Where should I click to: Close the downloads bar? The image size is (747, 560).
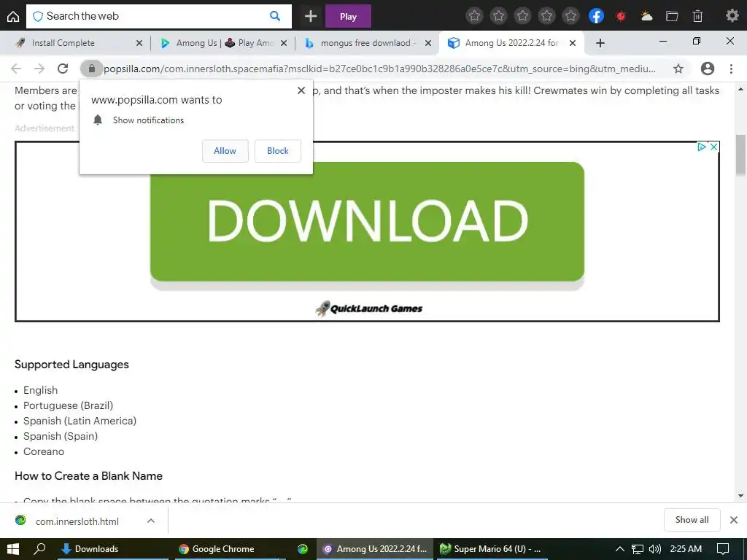click(x=734, y=520)
